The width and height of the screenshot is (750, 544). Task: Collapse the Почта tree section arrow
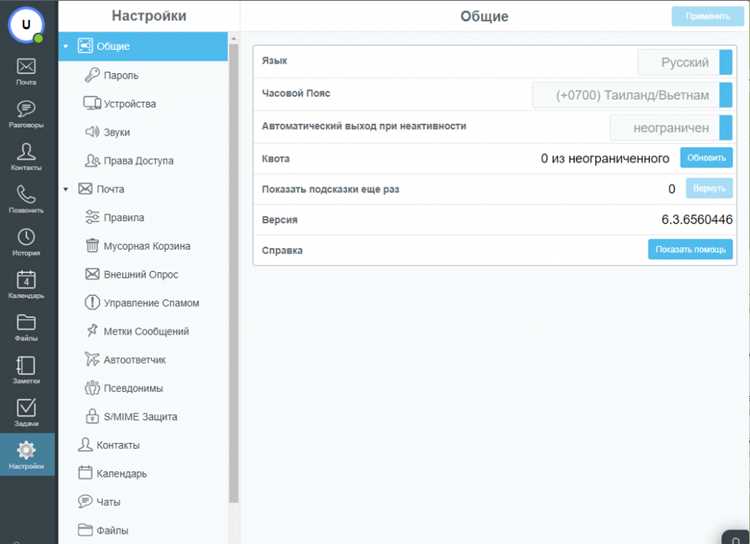[x=66, y=189]
